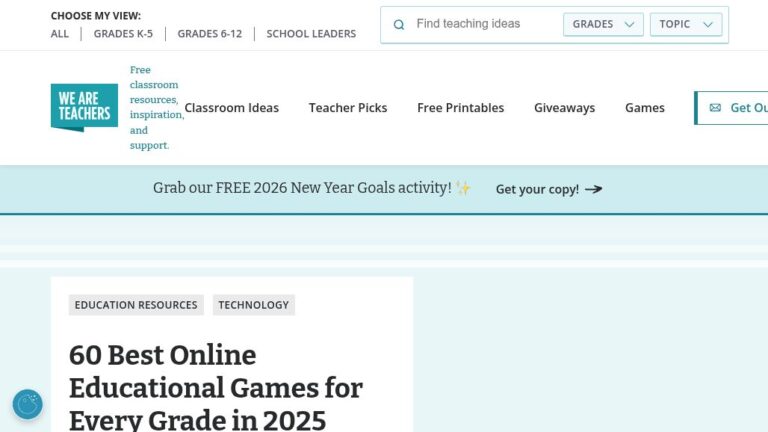Open the Giveaways page
768x432 pixels.
click(564, 108)
